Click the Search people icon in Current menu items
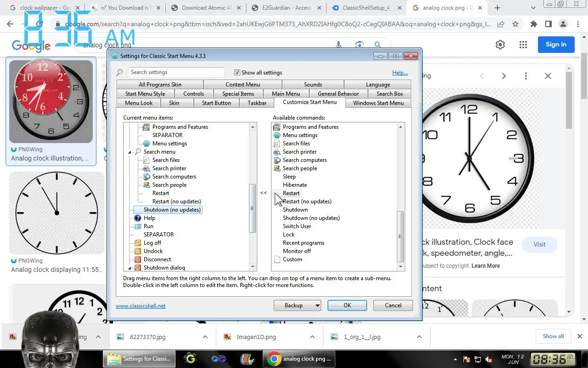 click(147, 185)
